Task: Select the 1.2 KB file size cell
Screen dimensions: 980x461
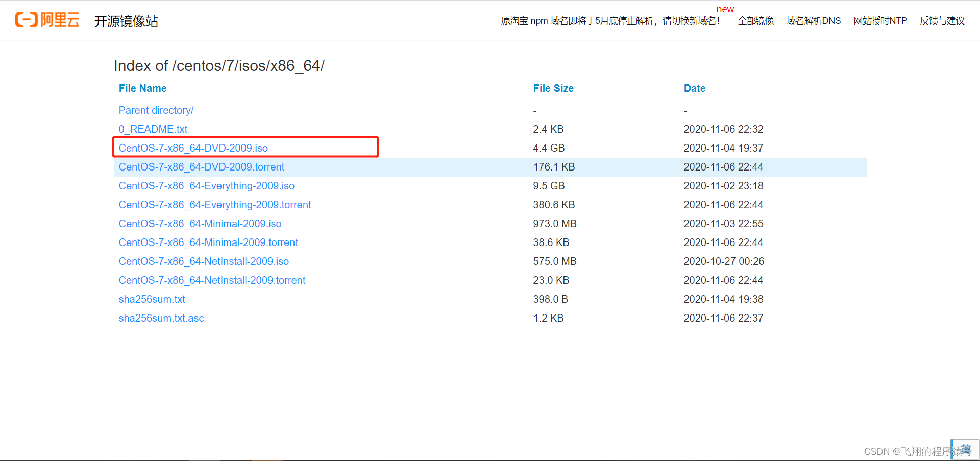Action: pyautogui.click(x=548, y=318)
